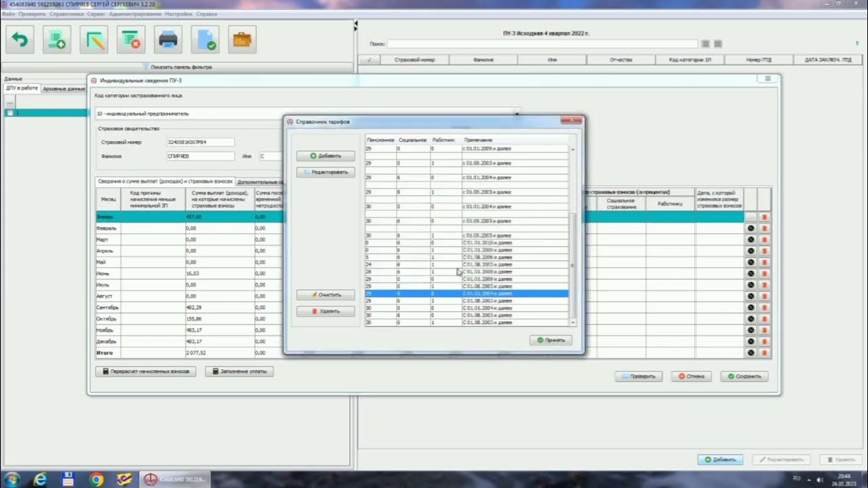This screenshot has height=488, width=868.
Task: Open tariff picker in the Ноябрь row
Action: (751, 330)
